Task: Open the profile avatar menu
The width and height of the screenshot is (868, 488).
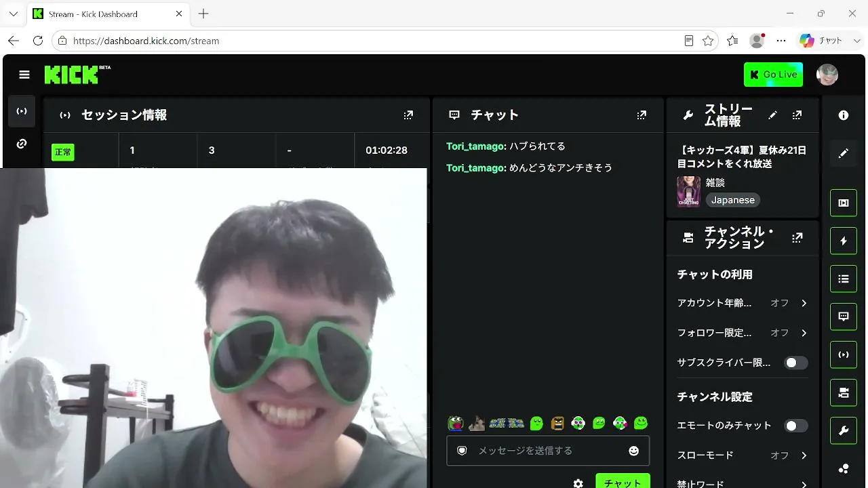Action: [x=827, y=75]
